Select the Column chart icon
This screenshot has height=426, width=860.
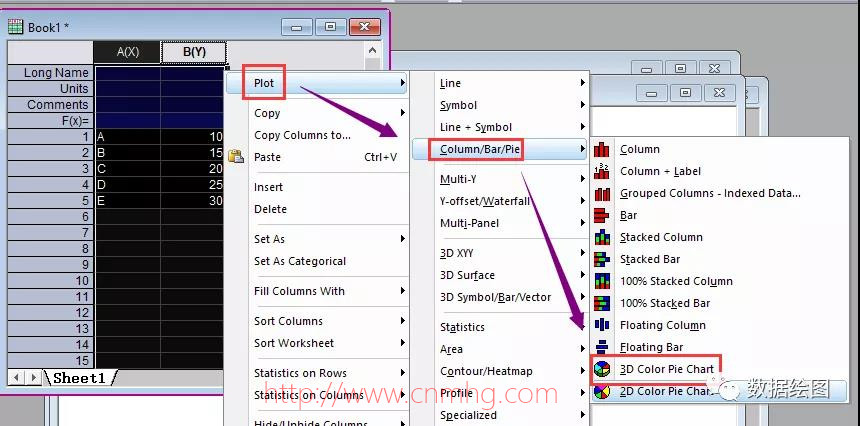(602, 149)
